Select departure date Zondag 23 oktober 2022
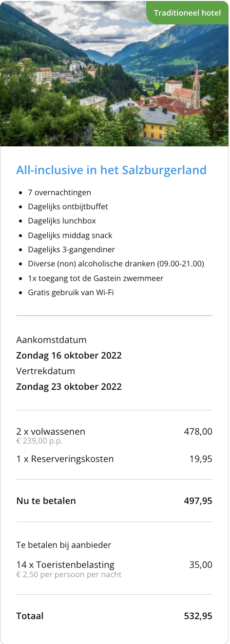The width and height of the screenshot is (230, 644). click(x=69, y=387)
